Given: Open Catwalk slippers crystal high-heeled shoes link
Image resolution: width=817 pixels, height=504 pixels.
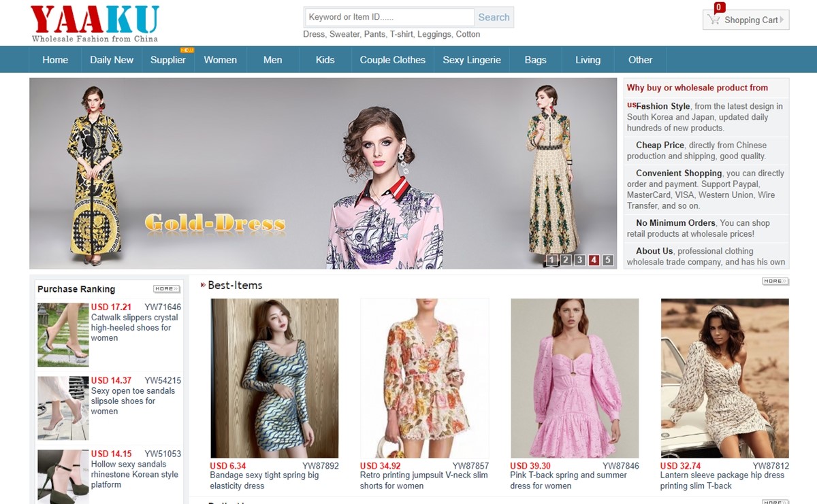Looking at the screenshot, I should pos(134,328).
